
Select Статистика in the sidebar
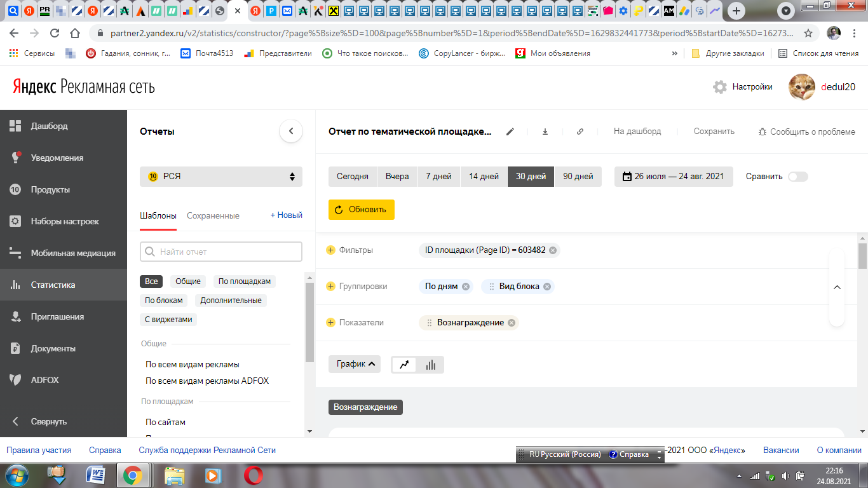click(64, 285)
